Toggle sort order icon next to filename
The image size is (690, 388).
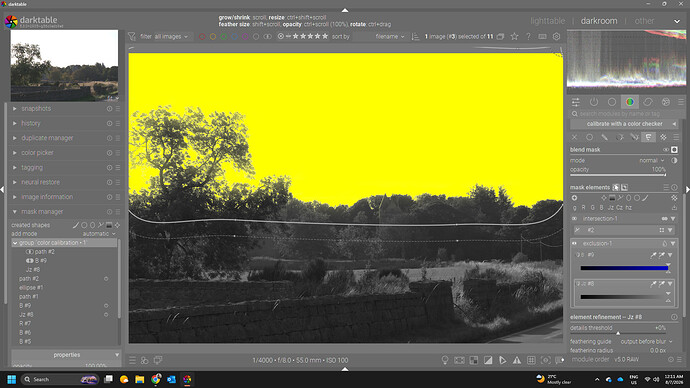click(x=415, y=37)
